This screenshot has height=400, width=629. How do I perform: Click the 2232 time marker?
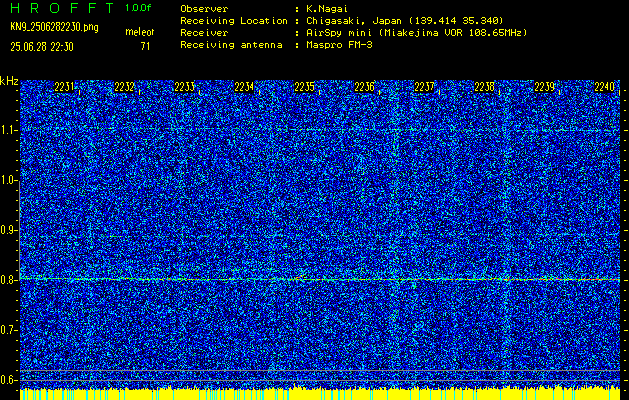coord(124,87)
